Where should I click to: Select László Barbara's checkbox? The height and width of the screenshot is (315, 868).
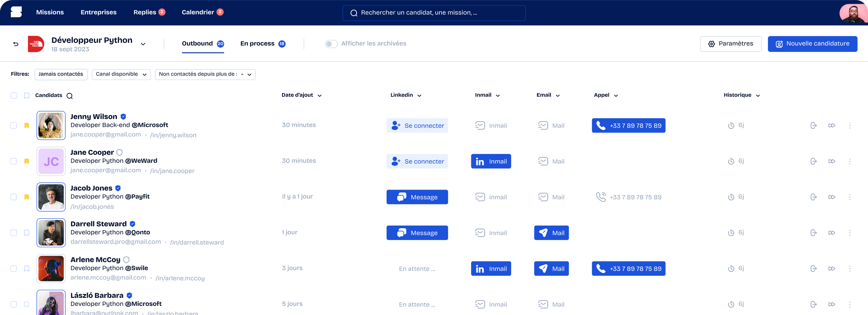[x=14, y=304]
